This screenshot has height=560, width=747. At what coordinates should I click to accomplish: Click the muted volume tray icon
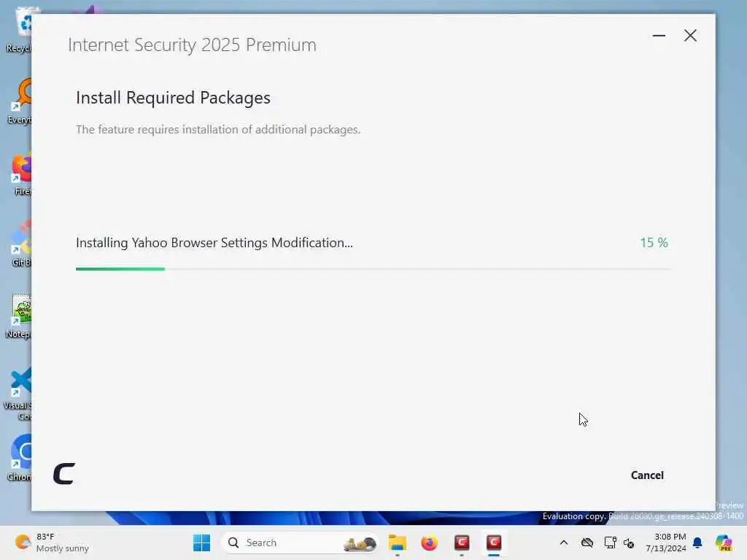point(629,542)
